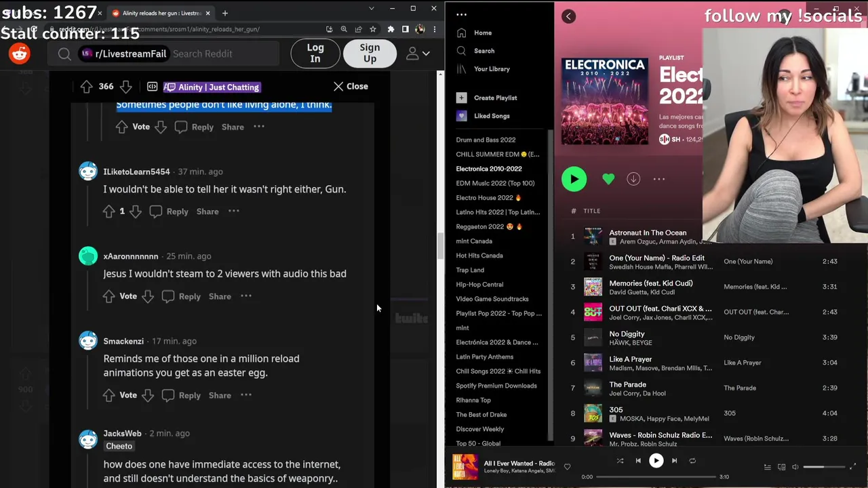This screenshot has height=488, width=868.
Task: Click the Log In button
Action: pos(315,54)
